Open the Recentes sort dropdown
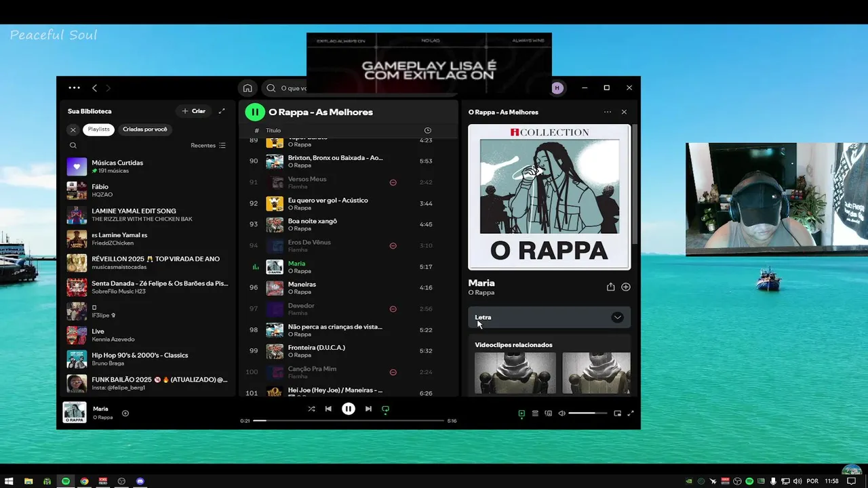This screenshot has height=488, width=868. [208, 145]
